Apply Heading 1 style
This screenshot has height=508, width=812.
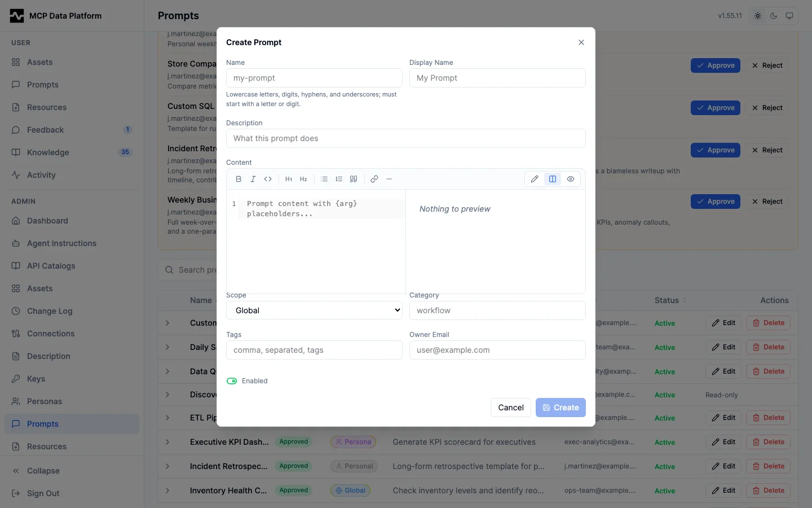[x=289, y=179]
